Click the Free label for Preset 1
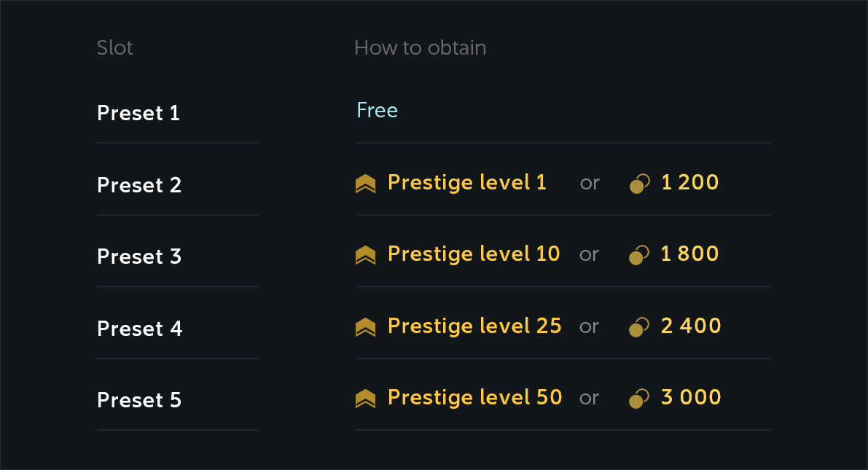Image resolution: width=868 pixels, height=470 pixels. pos(377,111)
